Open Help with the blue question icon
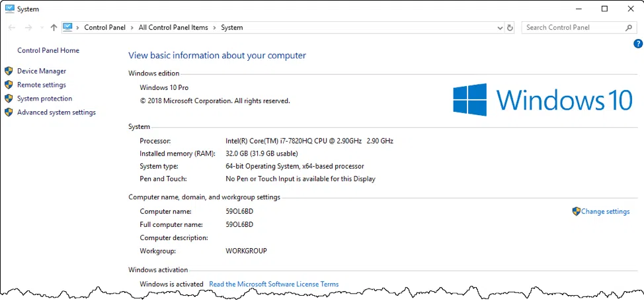The width and height of the screenshot is (644, 303). point(638,44)
